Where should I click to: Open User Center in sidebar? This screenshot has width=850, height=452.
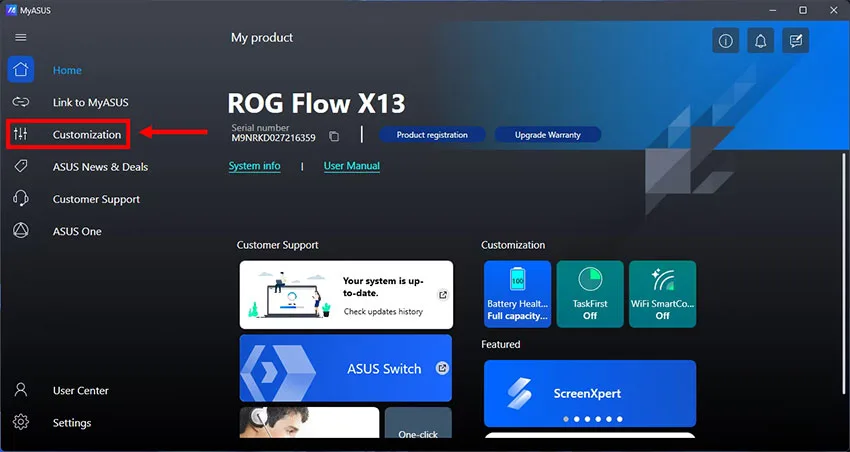coord(80,390)
